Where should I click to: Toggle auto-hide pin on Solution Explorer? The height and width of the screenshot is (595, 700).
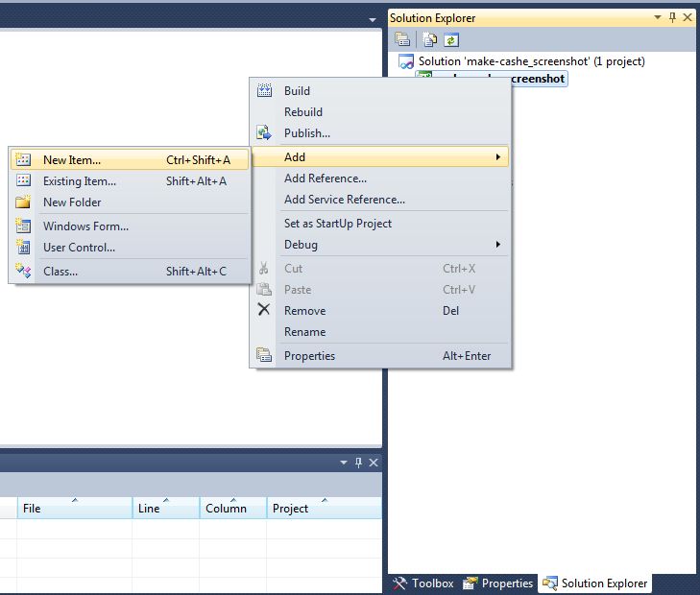tap(672, 17)
